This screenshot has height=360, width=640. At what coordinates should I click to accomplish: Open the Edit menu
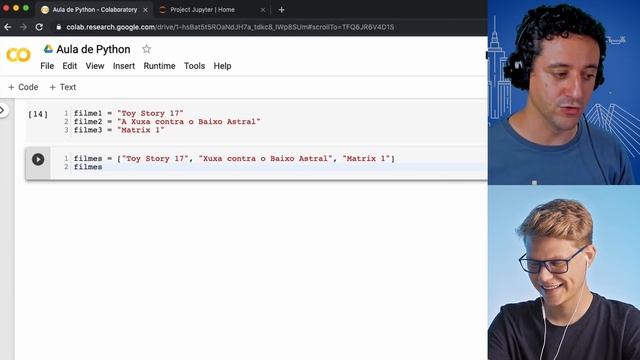[69, 66]
